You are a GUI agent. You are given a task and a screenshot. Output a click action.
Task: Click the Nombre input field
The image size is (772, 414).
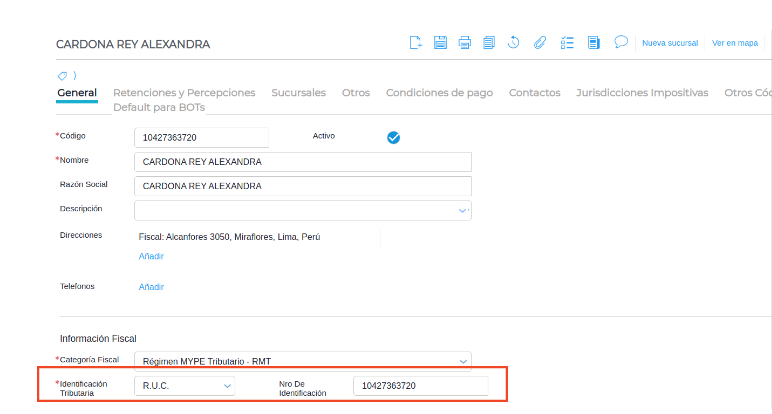point(303,162)
